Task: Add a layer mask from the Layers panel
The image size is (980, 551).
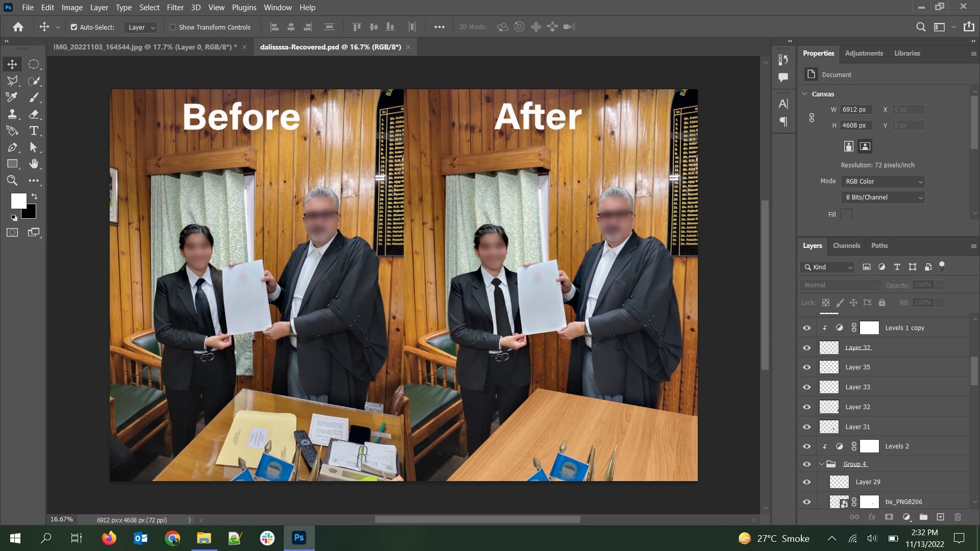Action: tap(889, 517)
